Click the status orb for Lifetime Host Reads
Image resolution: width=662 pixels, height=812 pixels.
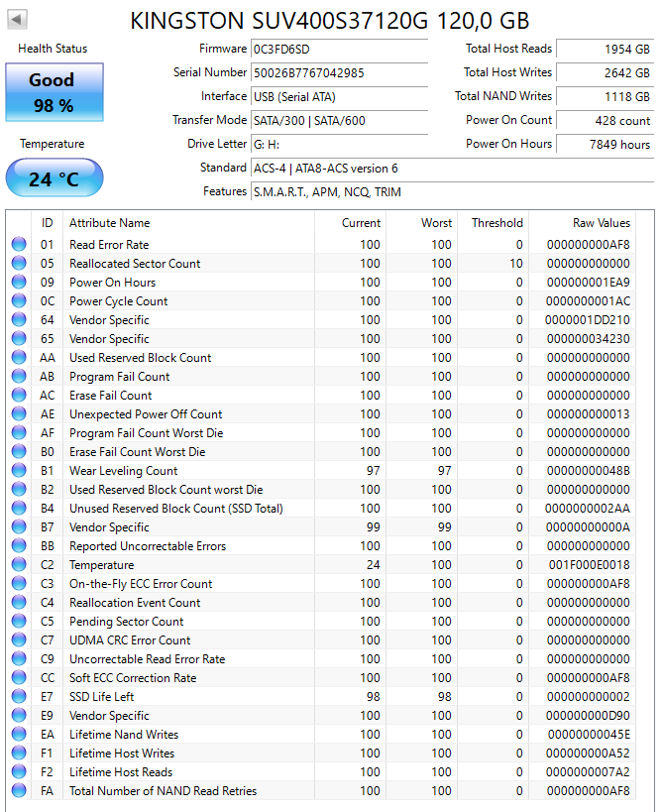19,771
